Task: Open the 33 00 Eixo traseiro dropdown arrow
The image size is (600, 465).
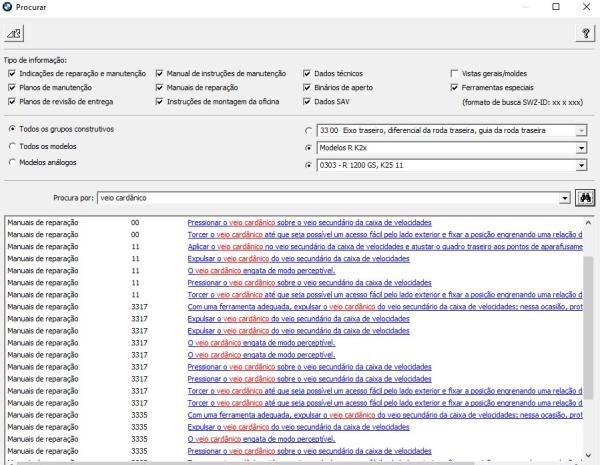Action: tap(581, 131)
